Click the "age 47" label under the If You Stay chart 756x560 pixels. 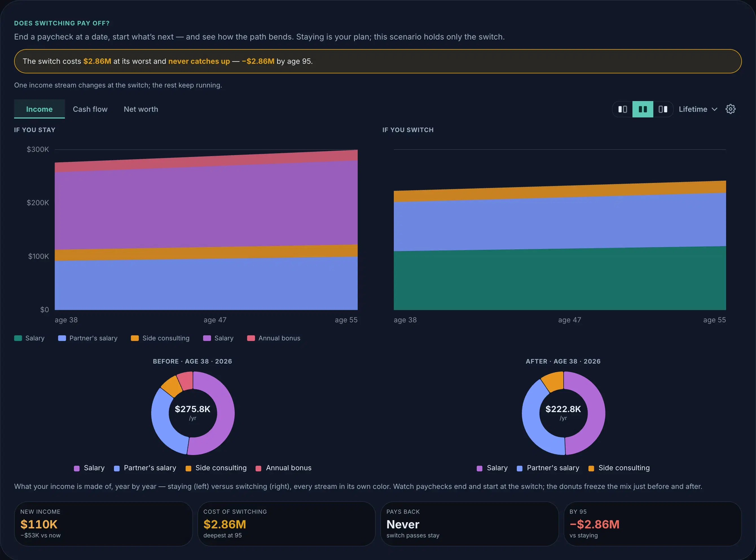(x=215, y=320)
